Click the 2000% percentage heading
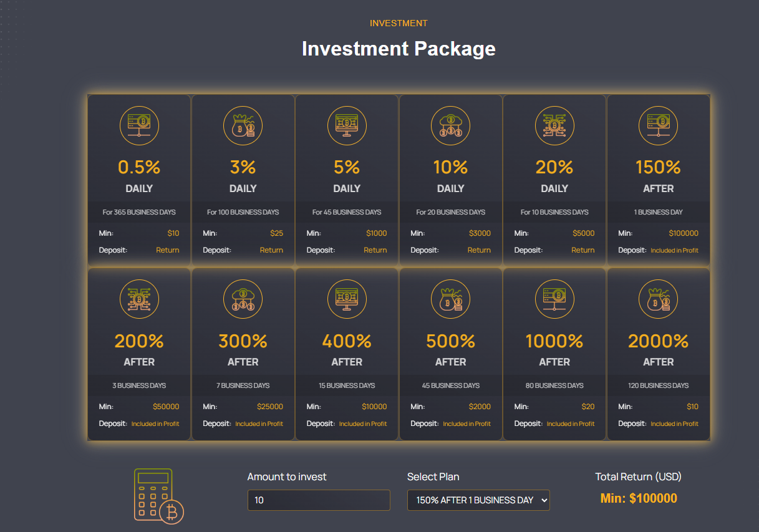The image size is (759, 532). point(658,341)
